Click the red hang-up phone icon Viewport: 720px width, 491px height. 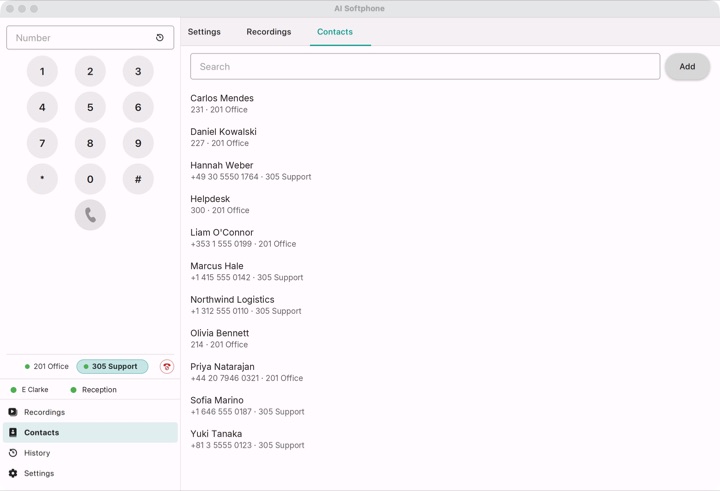pyautogui.click(x=167, y=367)
